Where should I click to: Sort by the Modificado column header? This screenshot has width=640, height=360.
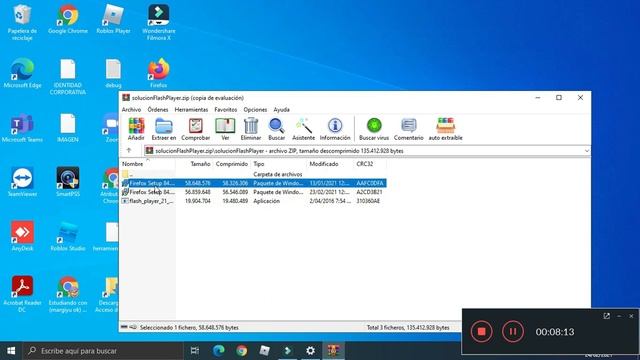(x=330, y=164)
